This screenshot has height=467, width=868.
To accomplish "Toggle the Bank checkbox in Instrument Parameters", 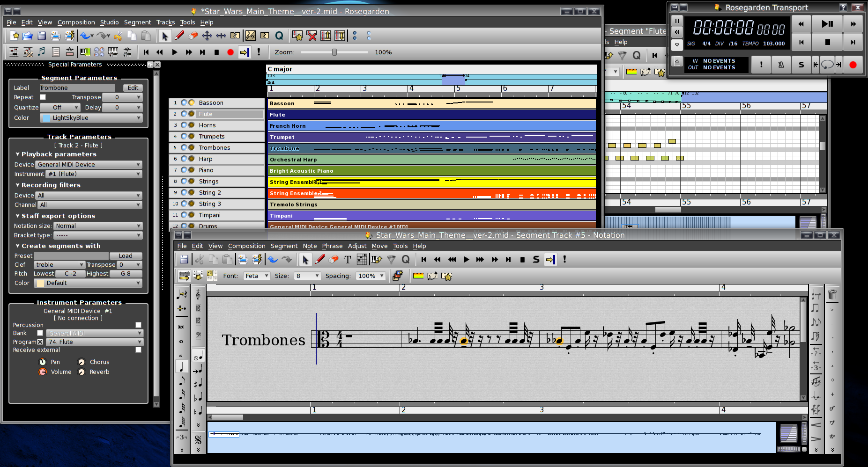I will [x=40, y=333].
